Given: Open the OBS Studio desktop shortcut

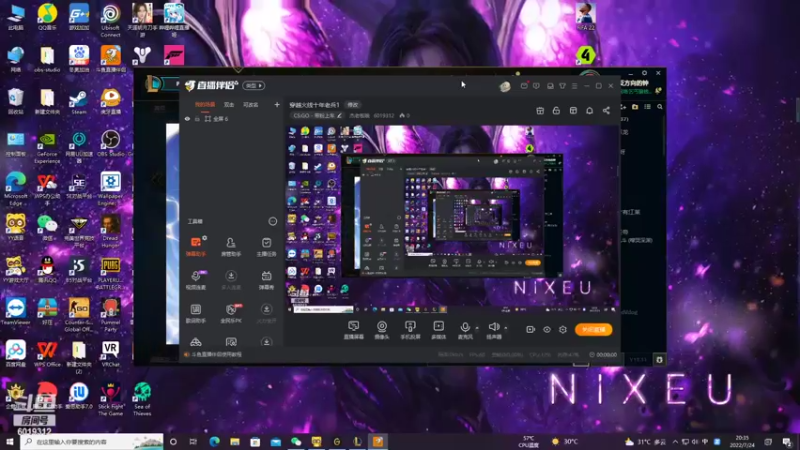Looking at the screenshot, I should pos(110,143).
